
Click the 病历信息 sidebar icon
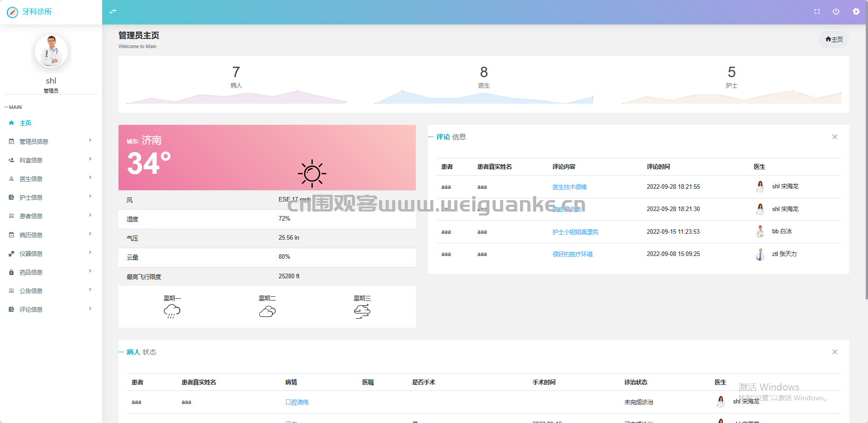[x=11, y=235]
